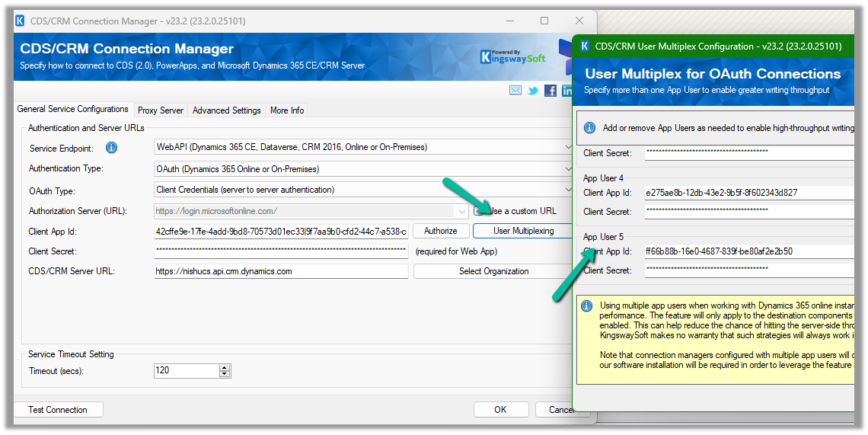The width and height of the screenshot is (868, 435).
Task: Open the OAuth Type dropdown
Action: pyautogui.click(x=567, y=190)
